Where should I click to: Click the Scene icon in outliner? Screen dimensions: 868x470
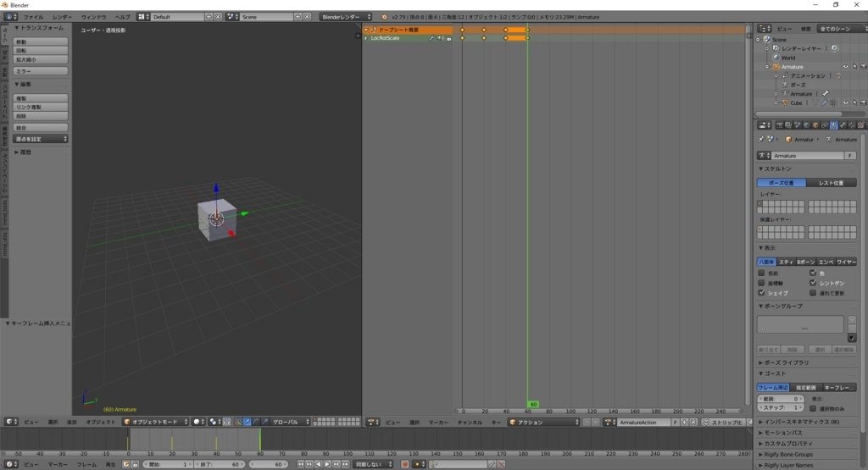767,40
